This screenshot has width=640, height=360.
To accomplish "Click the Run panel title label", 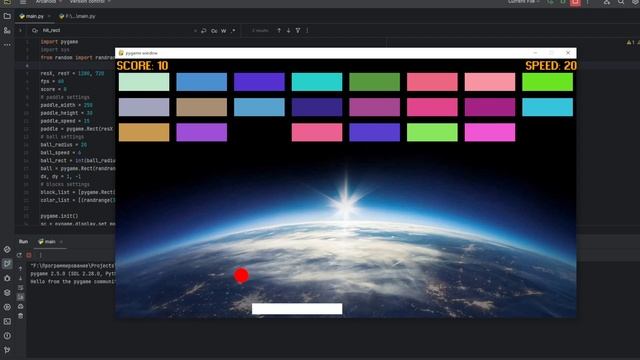I will tap(23, 242).
